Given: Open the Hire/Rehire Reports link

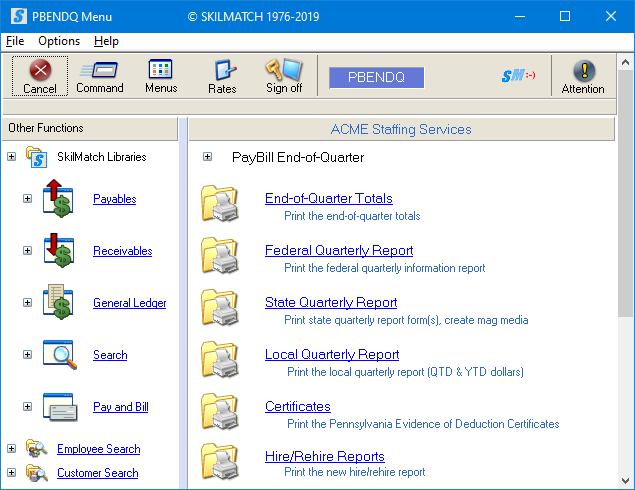Looking at the screenshot, I should point(324,456).
